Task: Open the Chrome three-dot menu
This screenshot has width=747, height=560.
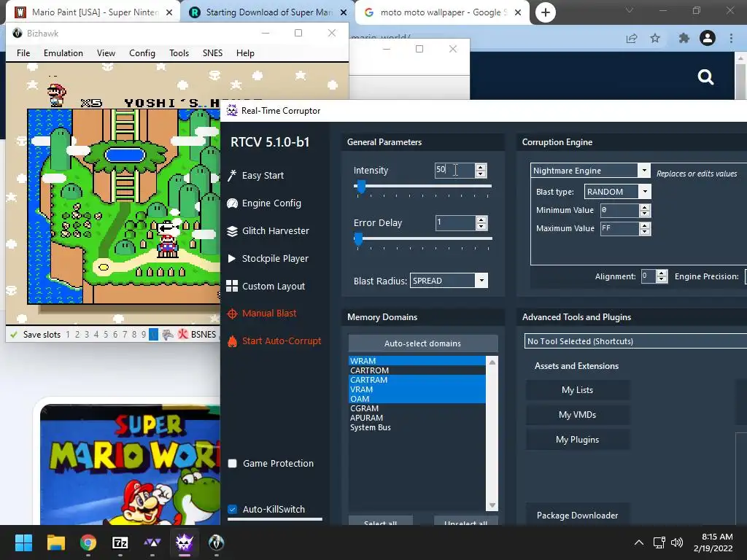Action: point(731,38)
